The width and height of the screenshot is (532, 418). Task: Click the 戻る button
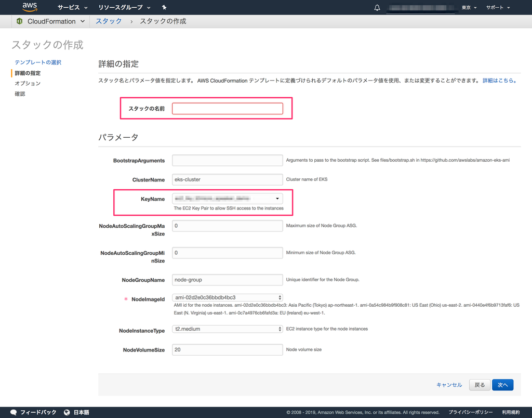(480, 385)
